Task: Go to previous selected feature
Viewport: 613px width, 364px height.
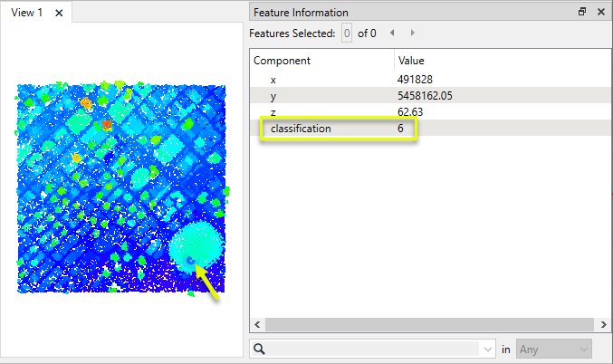Action: pos(392,34)
